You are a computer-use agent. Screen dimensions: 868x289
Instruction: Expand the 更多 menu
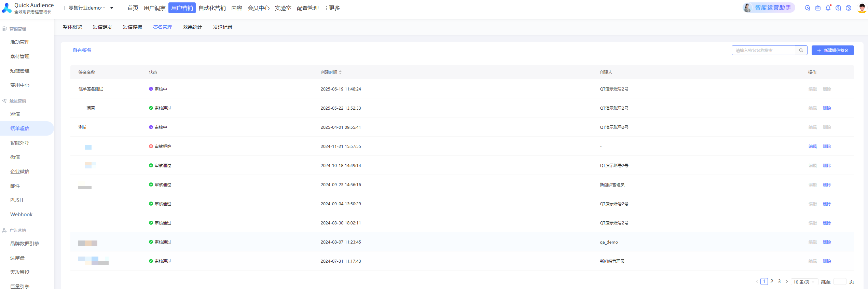332,8
